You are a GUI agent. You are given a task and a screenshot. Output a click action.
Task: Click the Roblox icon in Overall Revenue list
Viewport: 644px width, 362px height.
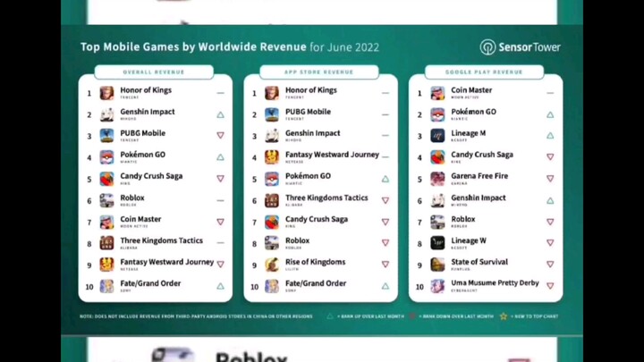tap(106, 200)
